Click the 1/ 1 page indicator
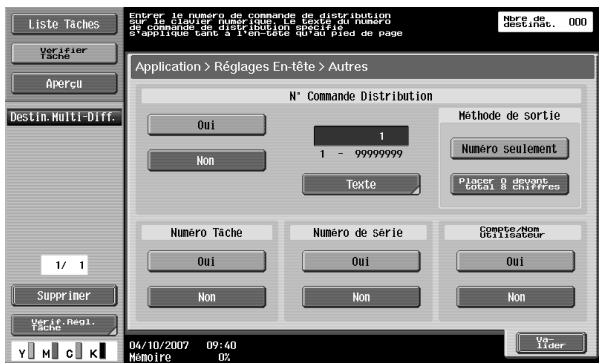Image resolution: width=601 pixels, height=364 pixels. click(64, 265)
